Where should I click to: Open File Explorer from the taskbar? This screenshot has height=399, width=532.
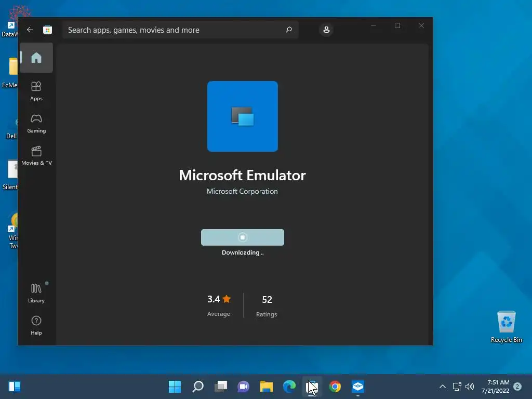(x=267, y=387)
